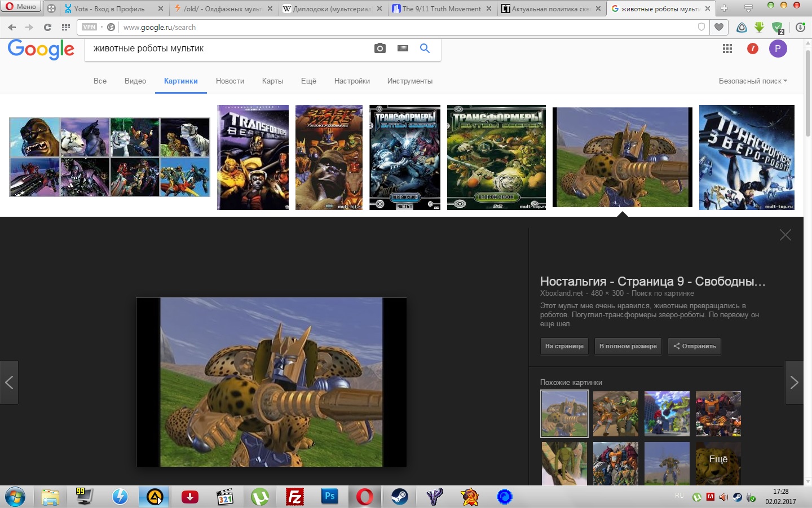The image size is (812, 508).
Task: Click the Поиск по картинке link
Action: tap(663, 294)
